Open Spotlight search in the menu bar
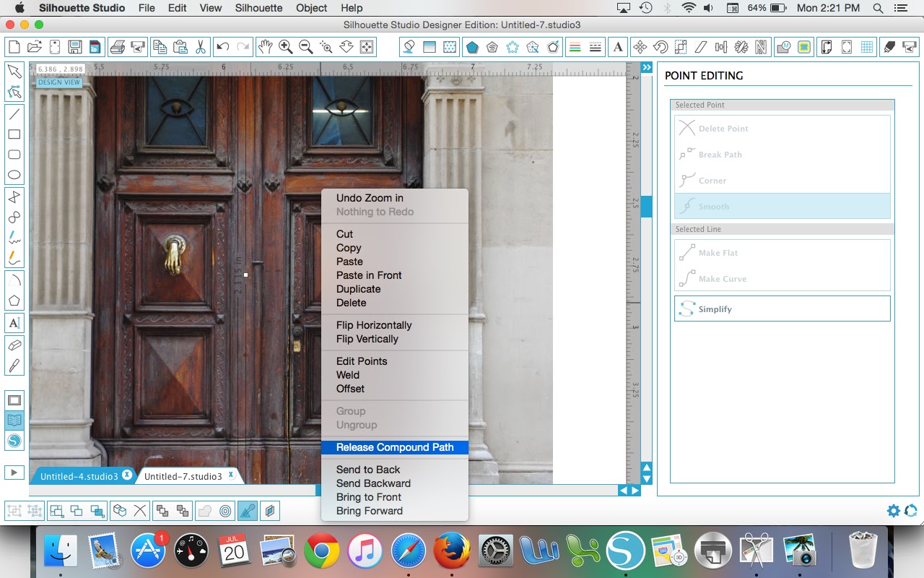 pos(879,8)
